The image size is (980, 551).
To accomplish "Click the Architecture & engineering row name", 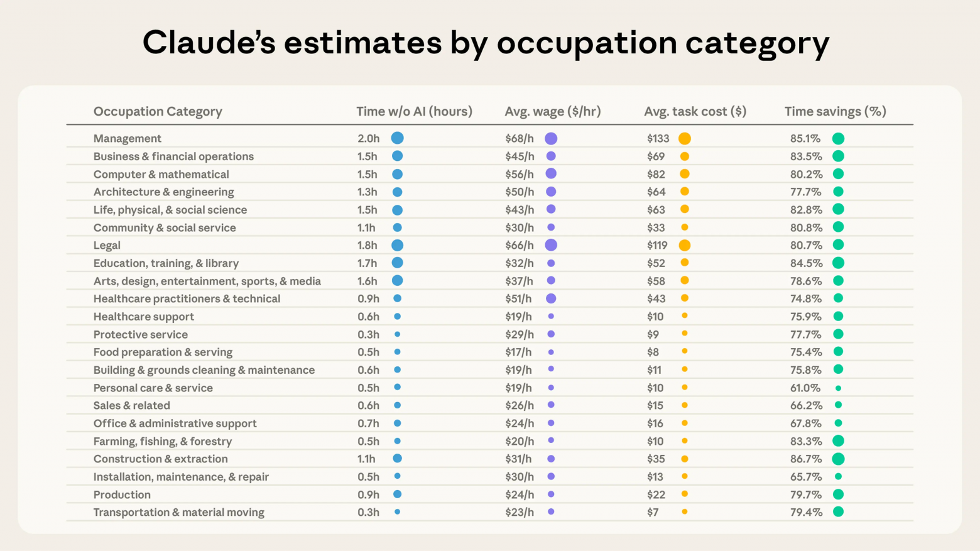I will [163, 192].
